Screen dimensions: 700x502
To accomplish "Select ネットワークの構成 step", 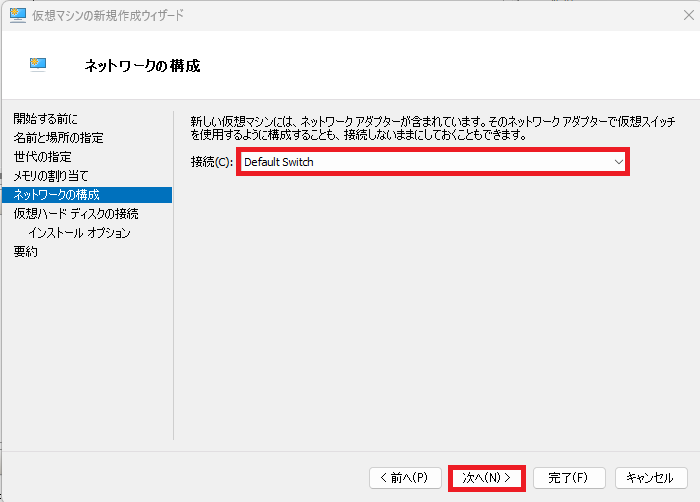I will 87,195.
